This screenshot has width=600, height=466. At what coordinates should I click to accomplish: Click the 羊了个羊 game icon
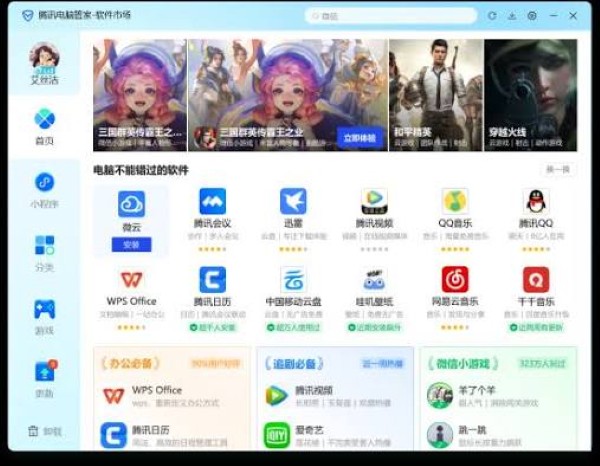tap(440, 395)
